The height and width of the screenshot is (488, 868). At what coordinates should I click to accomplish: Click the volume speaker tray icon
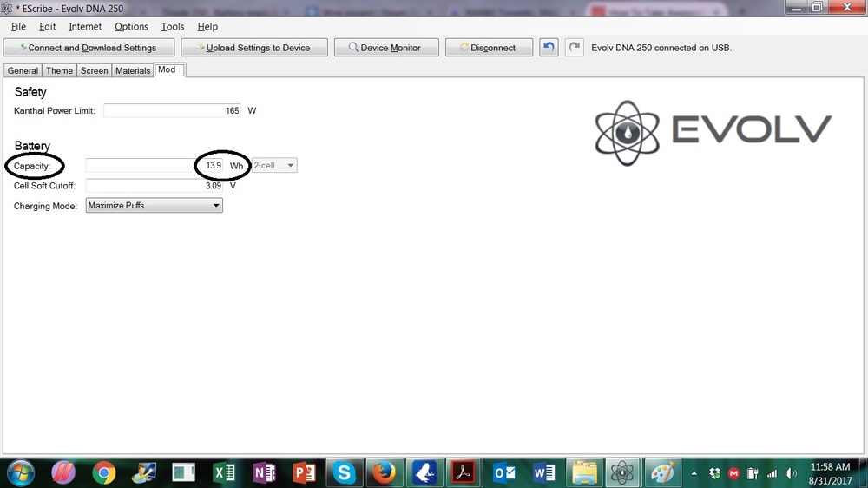tap(791, 473)
